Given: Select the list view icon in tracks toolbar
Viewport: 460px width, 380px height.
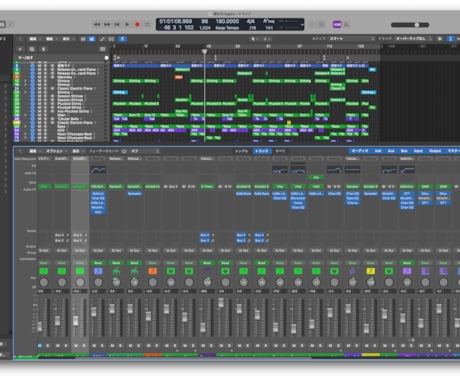Looking at the screenshot, I should [83, 39].
